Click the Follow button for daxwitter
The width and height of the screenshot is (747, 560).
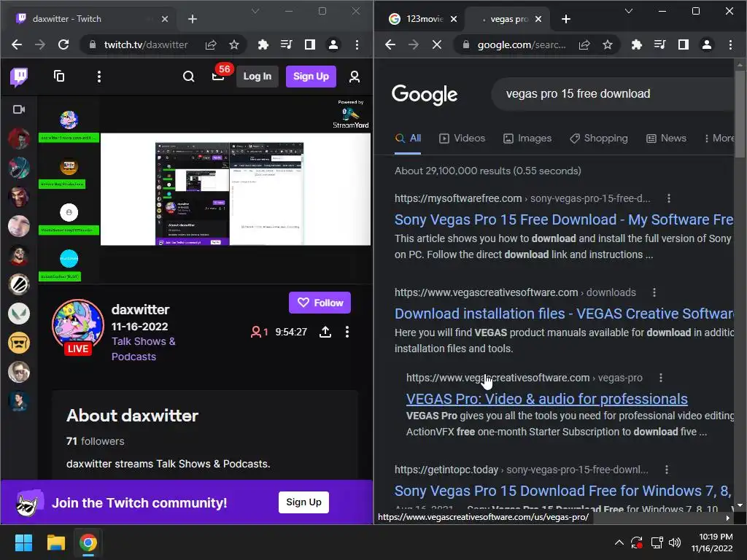(320, 303)
